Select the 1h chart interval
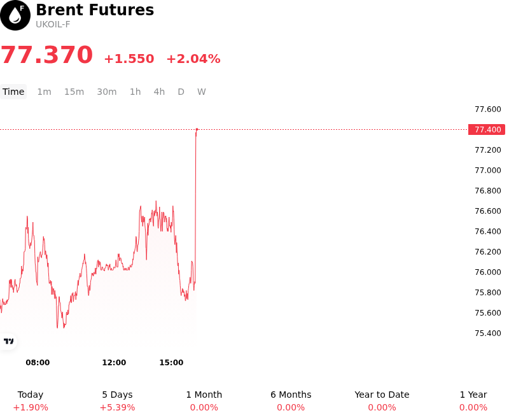The image size is (509, 420). [x=136, y=92]
